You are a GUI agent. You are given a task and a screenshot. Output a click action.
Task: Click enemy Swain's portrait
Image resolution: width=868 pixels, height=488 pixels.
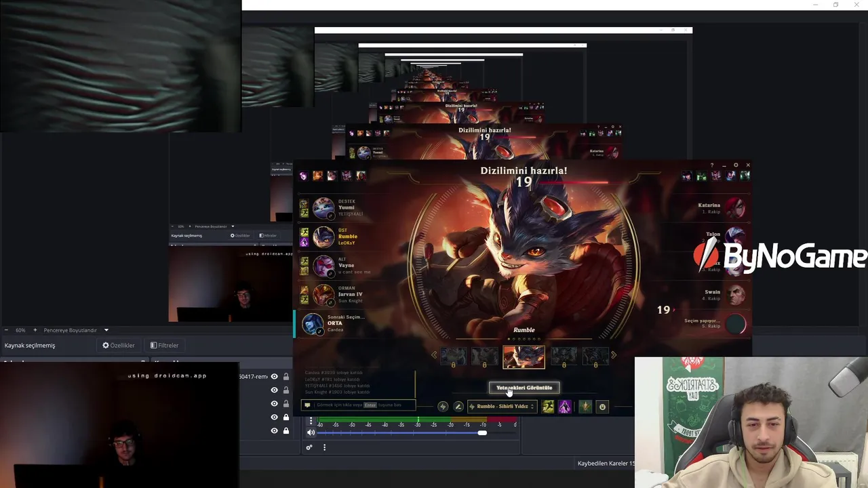point(736,295)
